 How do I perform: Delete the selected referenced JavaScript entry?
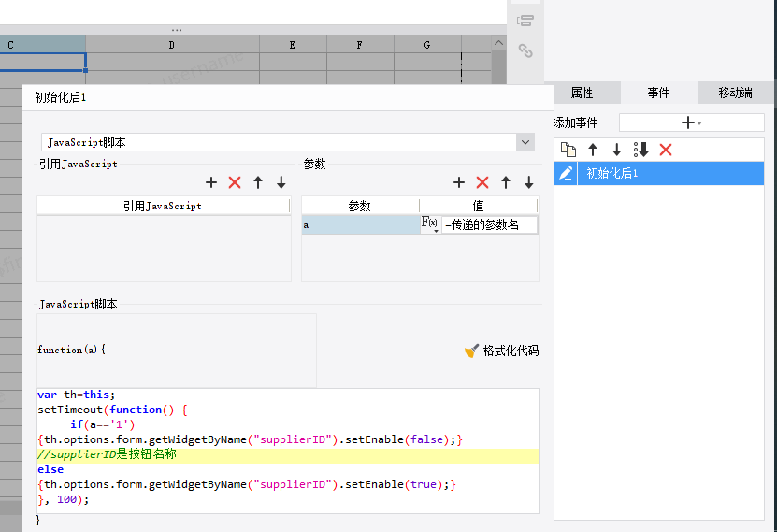pos(235,183)
